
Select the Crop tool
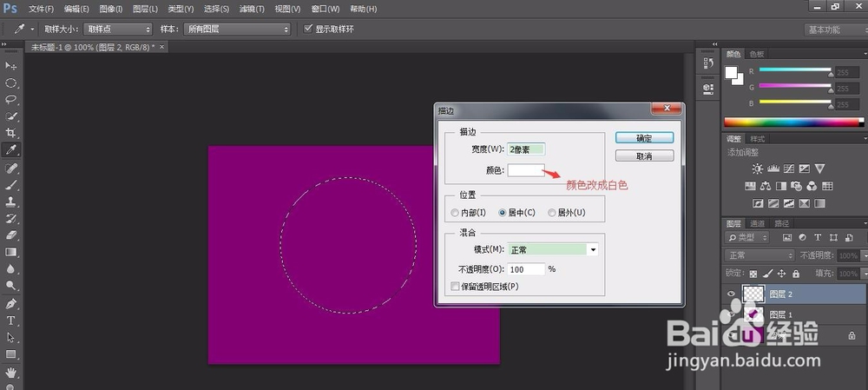(10, 133)
